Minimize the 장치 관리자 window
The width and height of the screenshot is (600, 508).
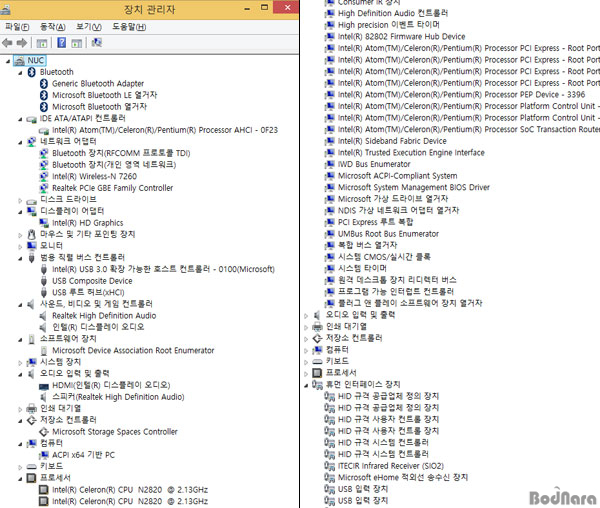tap(247, 7)
